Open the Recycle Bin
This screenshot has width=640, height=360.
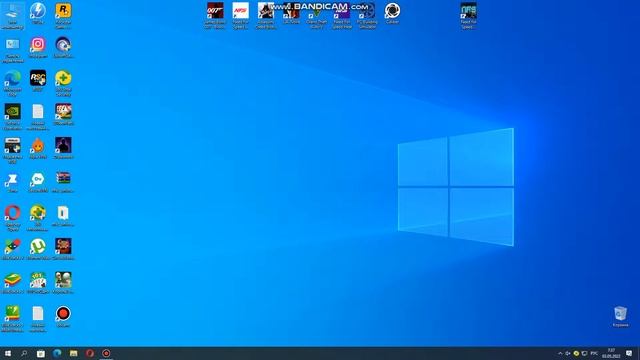click(620, 316)
